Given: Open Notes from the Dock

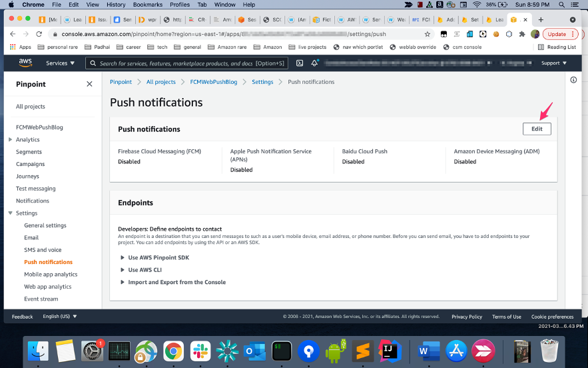Looking at the screenshot, I should pyautogui.click(x=65, y=351).
